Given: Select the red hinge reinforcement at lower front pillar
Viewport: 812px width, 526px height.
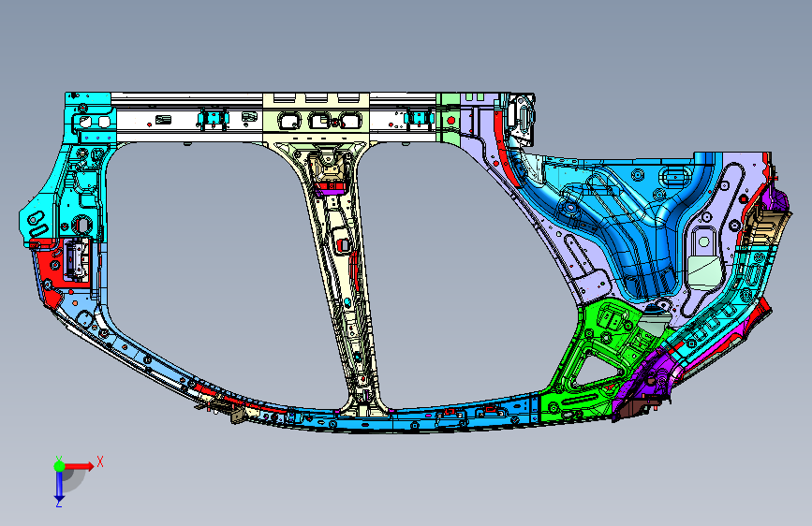Looking at the screenshot, I should (52, 270).
